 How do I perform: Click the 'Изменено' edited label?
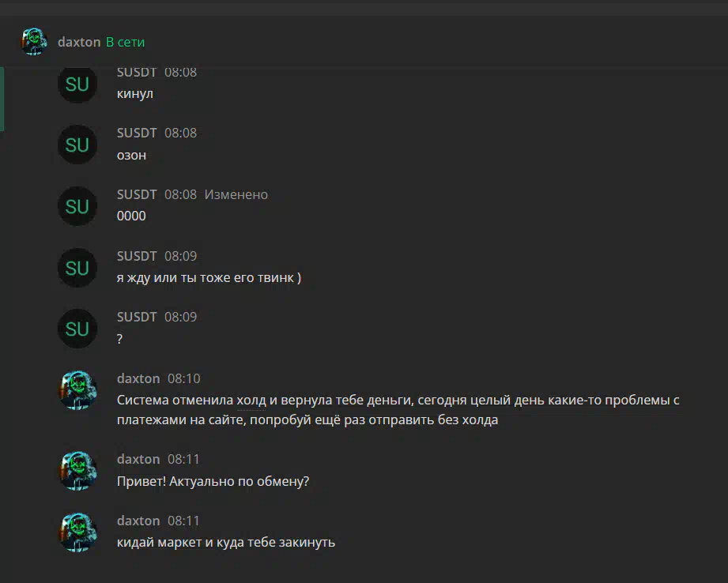pos(236,194)
